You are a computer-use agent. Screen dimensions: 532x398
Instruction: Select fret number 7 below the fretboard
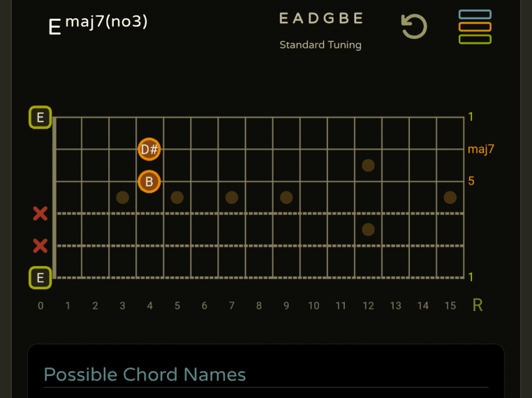click(x=232, y=305)
